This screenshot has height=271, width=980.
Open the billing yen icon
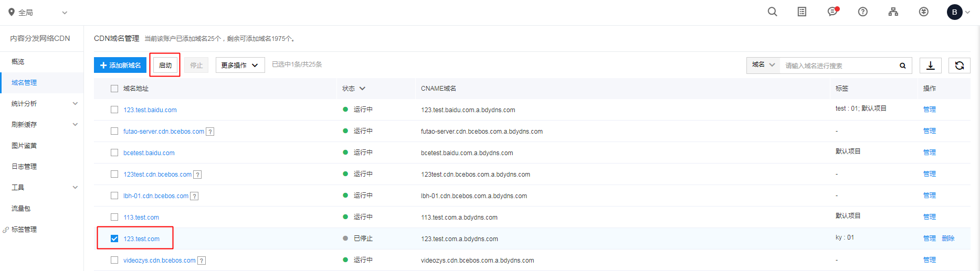924,12
